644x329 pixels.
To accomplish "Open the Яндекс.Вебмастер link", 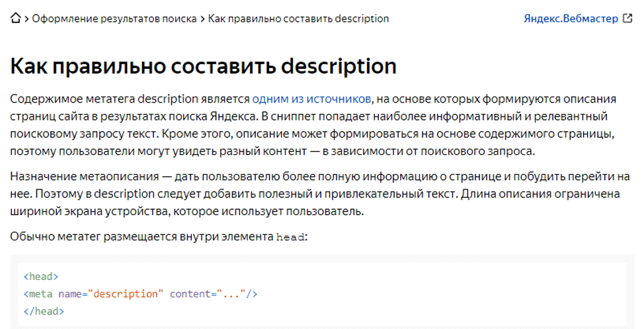I will pos(571,19).
